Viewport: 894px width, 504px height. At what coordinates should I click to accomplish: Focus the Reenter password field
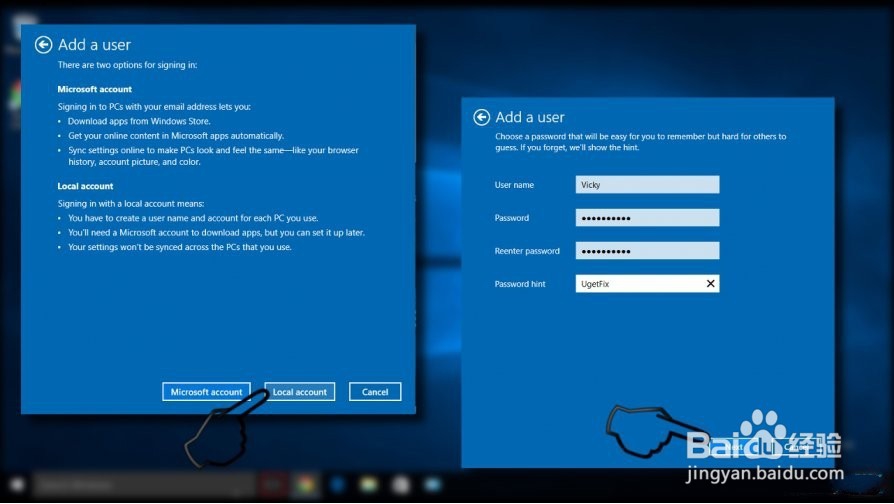click(647, 251)
